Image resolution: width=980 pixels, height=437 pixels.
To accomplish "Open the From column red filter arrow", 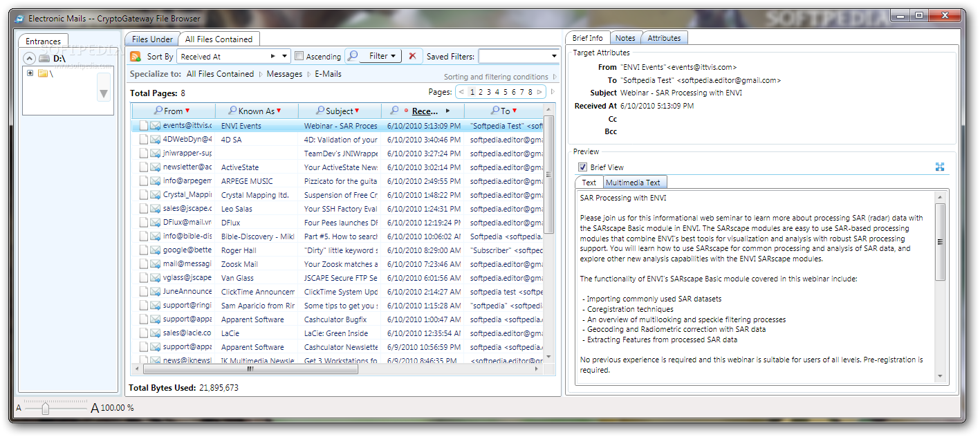I will pos(187,111).
